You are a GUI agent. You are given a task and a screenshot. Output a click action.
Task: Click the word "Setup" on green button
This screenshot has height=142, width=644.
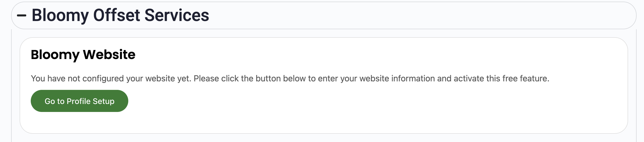click(104, 101)
